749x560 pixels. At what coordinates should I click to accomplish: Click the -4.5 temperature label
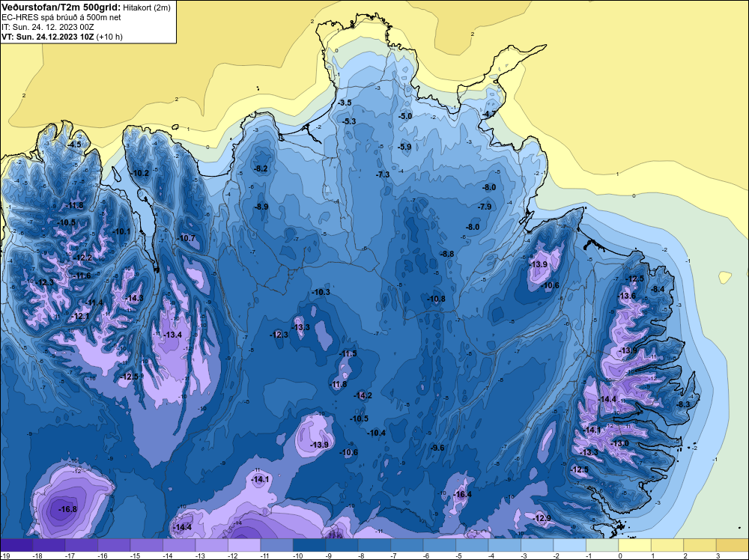[x=73, y=144]
